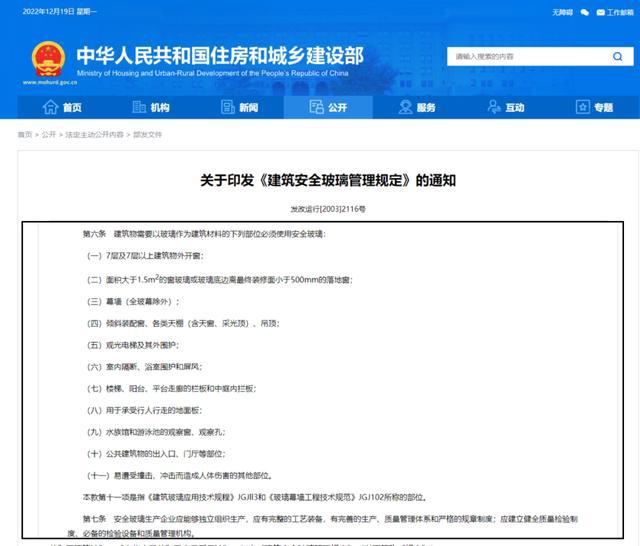Click the breadcrumb home icon
This screenshot has height=546, width=640.
22,134
